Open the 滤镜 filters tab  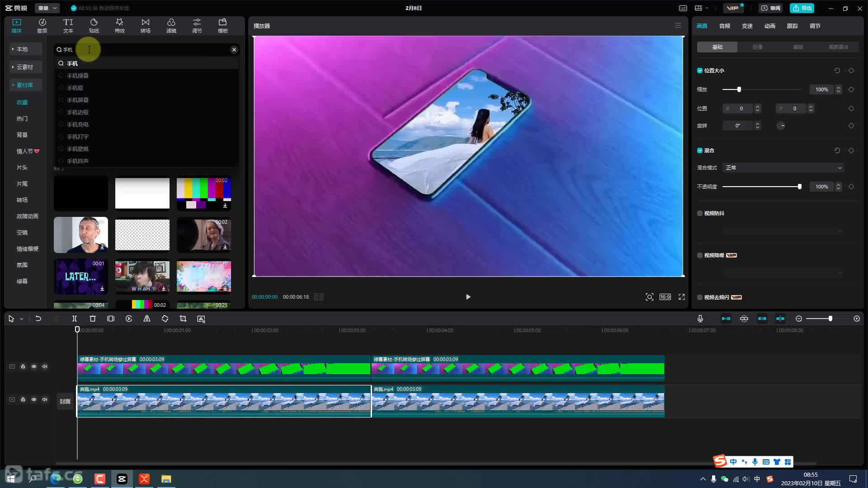171,26
